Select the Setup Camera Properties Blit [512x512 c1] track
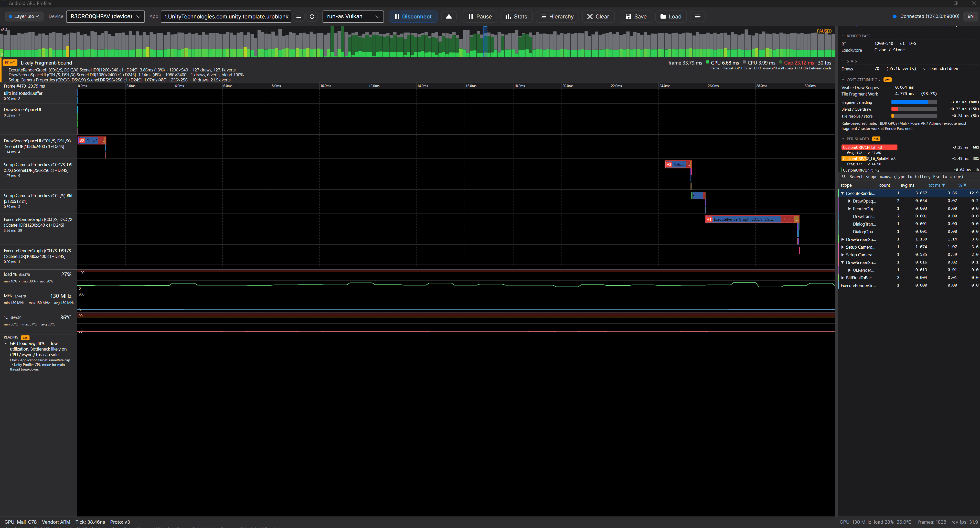The image size is (980, 528). (38, 201)
